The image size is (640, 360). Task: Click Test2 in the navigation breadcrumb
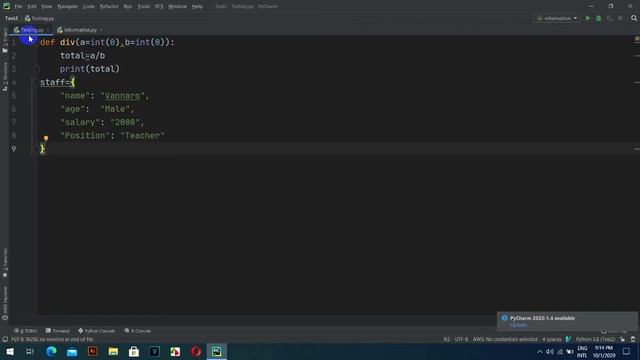11,18
